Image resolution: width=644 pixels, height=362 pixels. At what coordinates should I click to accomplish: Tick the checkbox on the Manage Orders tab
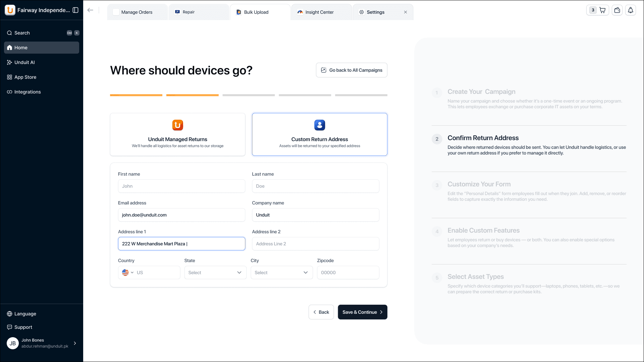[x=116, y=12]
